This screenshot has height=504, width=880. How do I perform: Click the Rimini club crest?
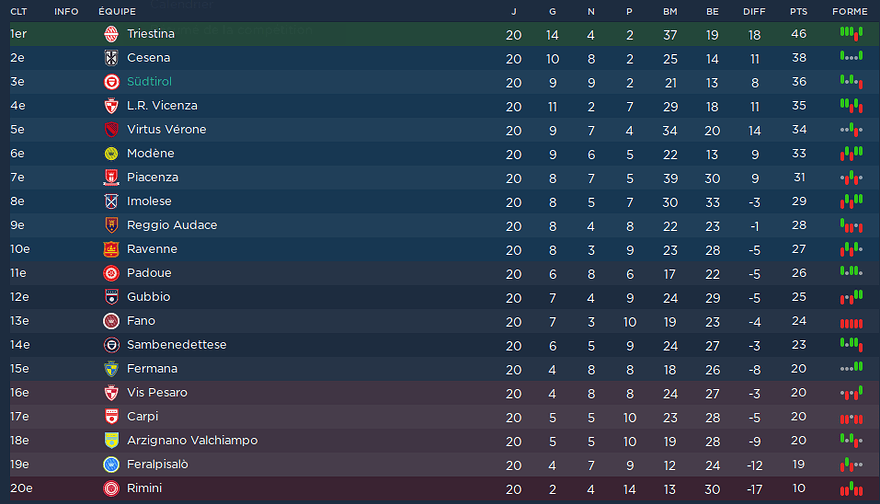click(111, 489)
